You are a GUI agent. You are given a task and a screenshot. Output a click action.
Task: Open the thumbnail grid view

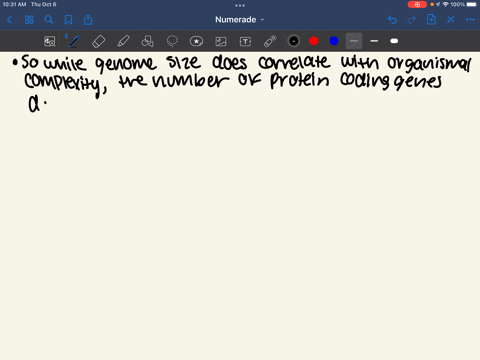click(29, 20)
